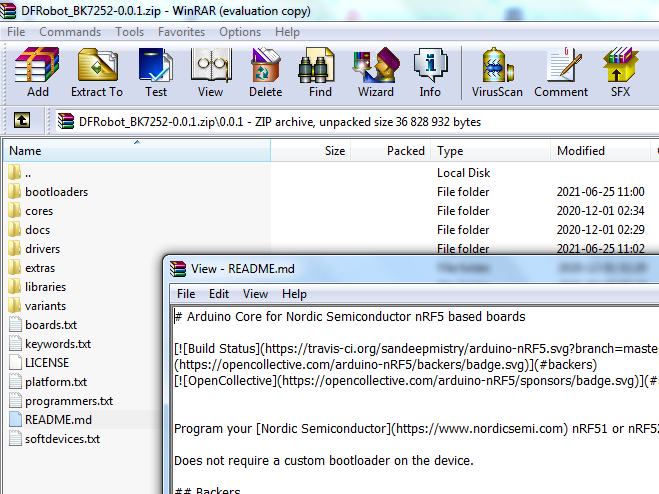
Task: Click the Find binoculars toolbar icon
Action: (320, 72)
